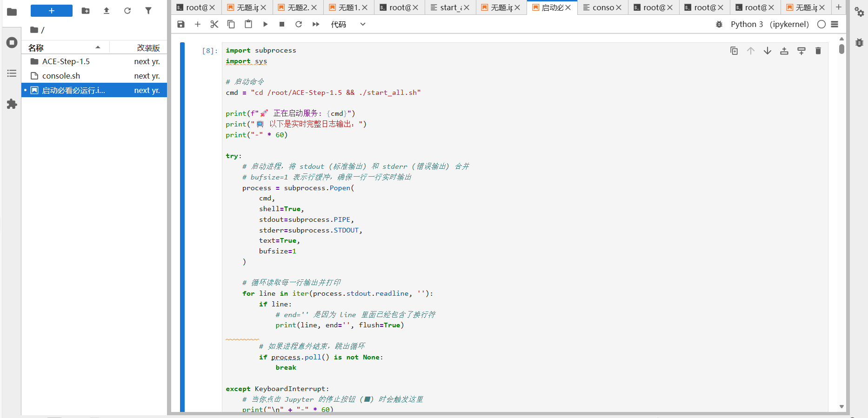868x418 pixels.
Task: Move the cell down
Action: (x=768, y=51)
